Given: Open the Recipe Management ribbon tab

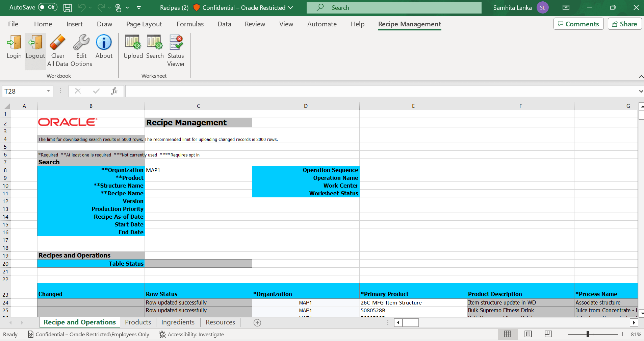Looking at the screenshot, I should 409,24.
